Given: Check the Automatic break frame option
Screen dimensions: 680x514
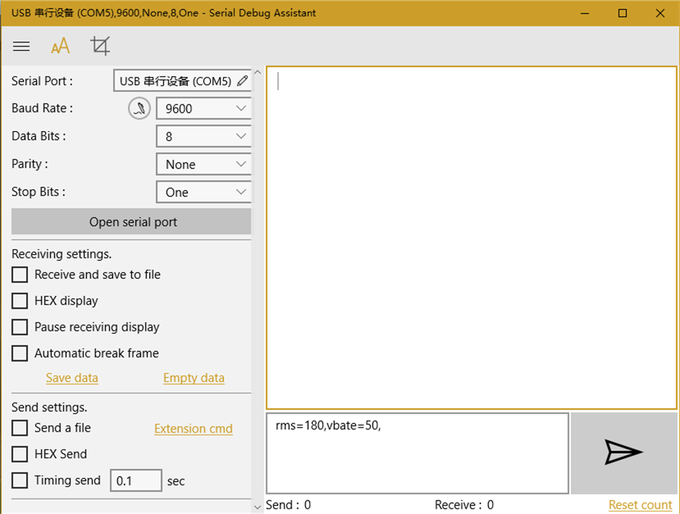Looking at the screenshot, I should point(19,353).
